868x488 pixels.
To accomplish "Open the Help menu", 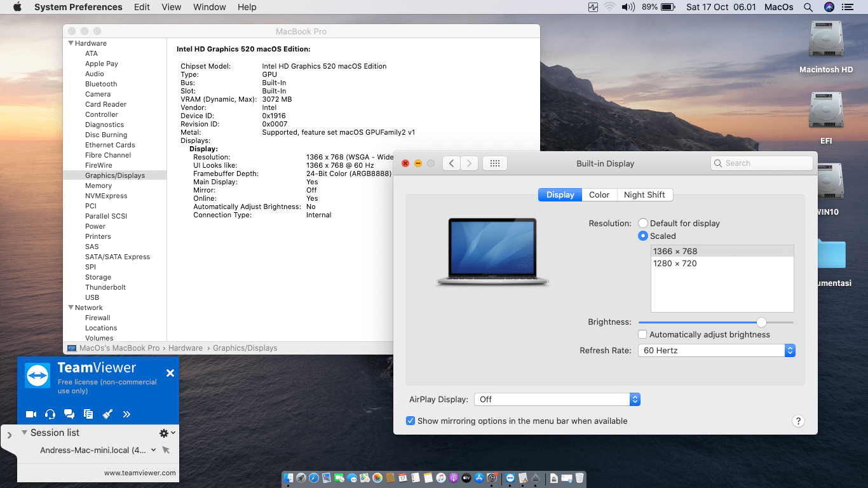I will [x=247, y=7].
